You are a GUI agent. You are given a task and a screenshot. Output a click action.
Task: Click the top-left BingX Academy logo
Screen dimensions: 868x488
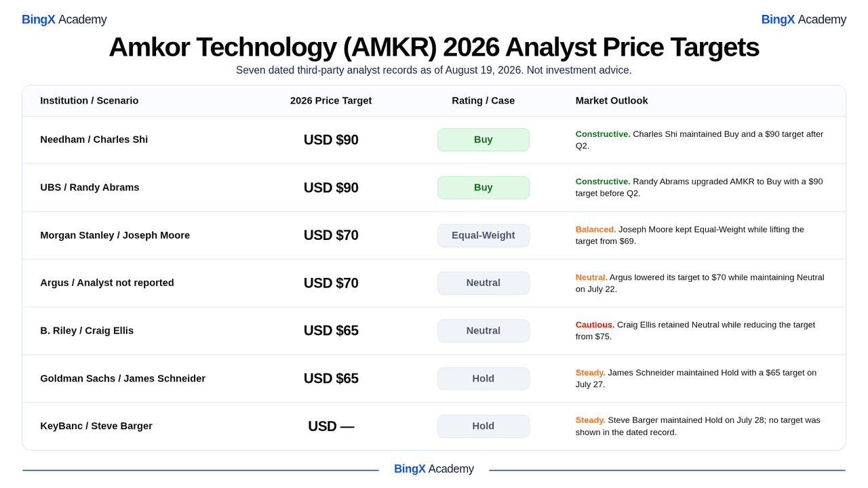click(64, 20)
